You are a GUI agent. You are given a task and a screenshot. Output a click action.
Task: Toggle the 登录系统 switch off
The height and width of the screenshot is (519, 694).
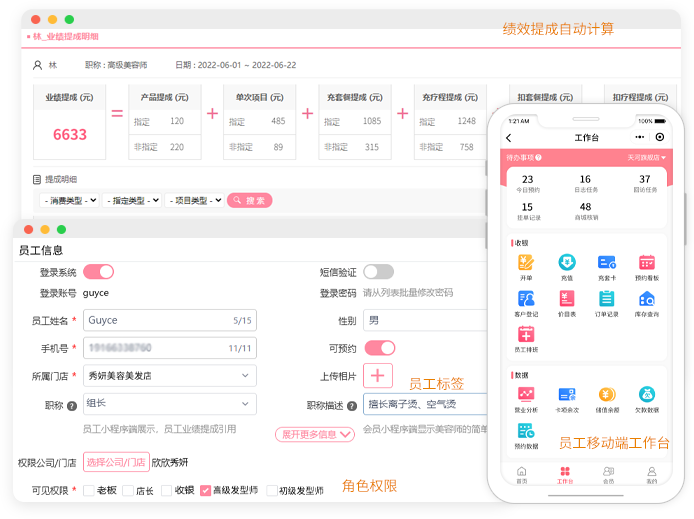98,272
